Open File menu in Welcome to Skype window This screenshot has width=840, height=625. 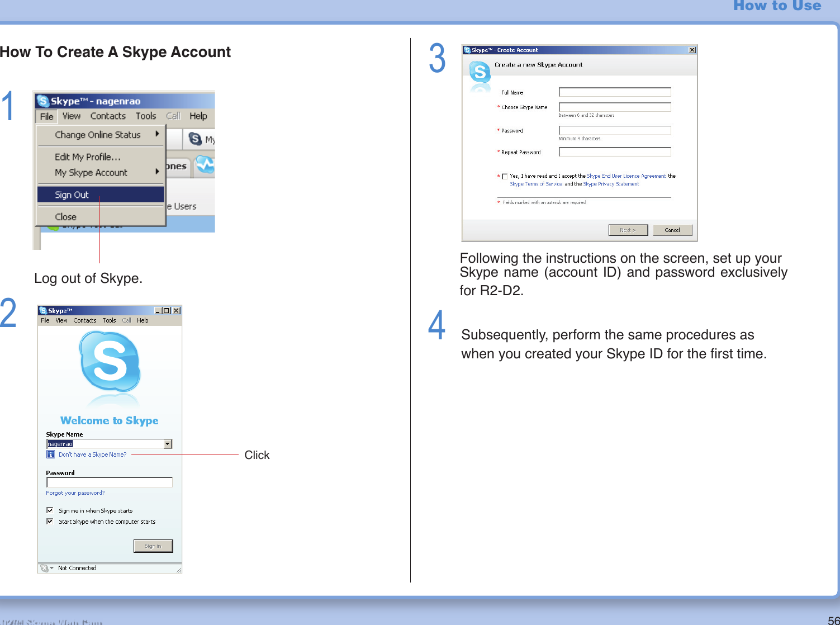click(45, 320)
